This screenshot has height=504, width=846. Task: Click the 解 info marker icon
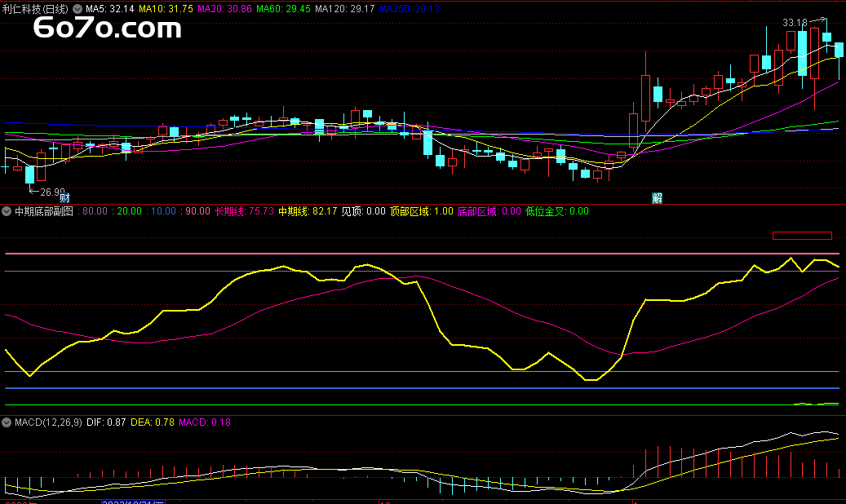point(657,197)
